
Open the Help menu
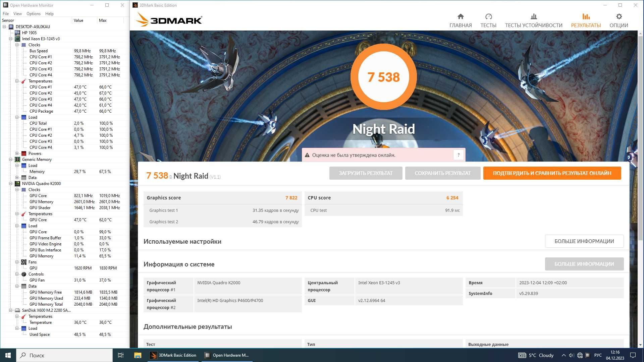(49, 14)
